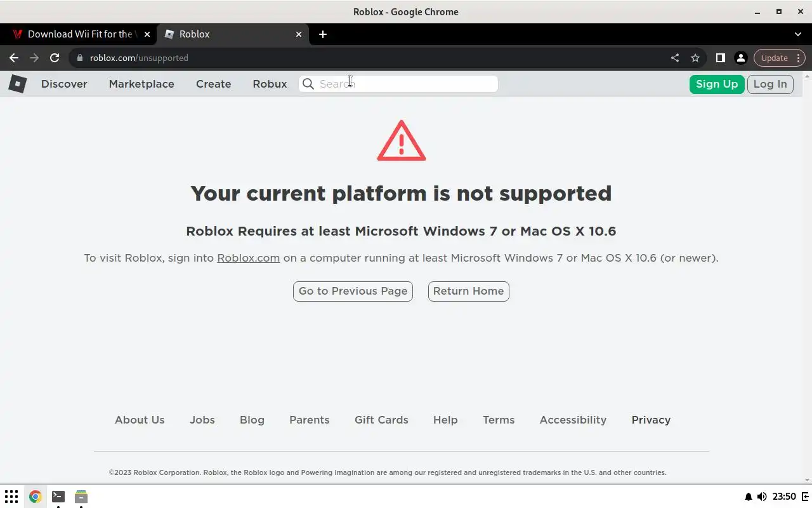This screenshot has height=508, width=812.
Task: Open Create in Roblox navbar
Action: click(213, 84)
